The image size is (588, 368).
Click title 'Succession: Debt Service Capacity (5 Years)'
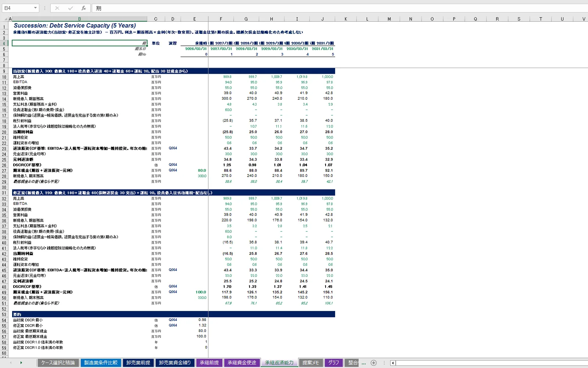click(75, 25)
